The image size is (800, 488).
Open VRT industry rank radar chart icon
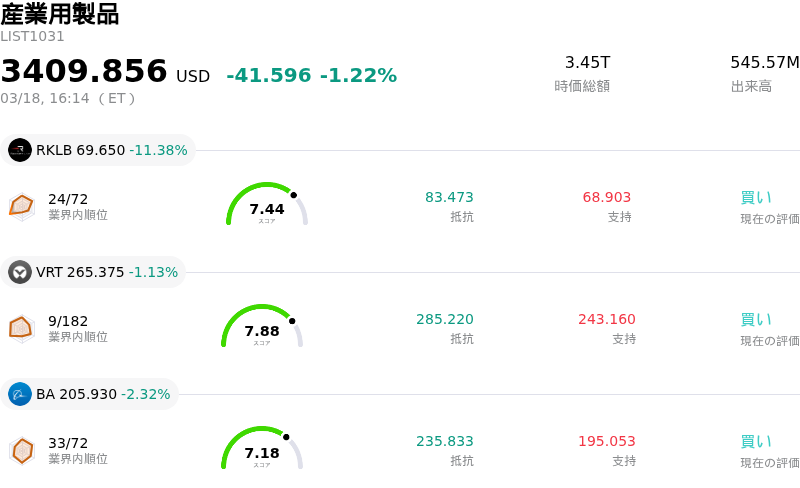point(22,327)
